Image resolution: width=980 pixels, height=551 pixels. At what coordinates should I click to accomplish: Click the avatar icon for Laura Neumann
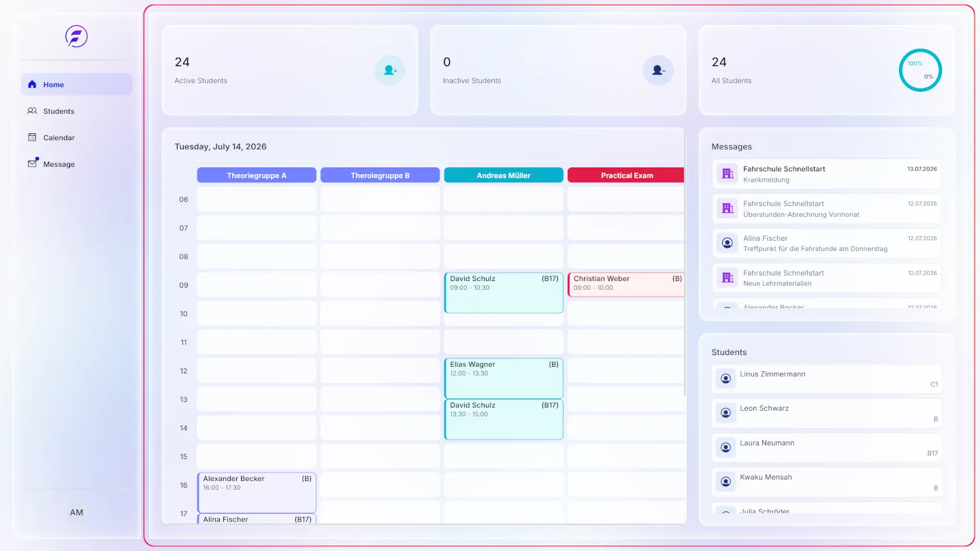tap(725, 448)
